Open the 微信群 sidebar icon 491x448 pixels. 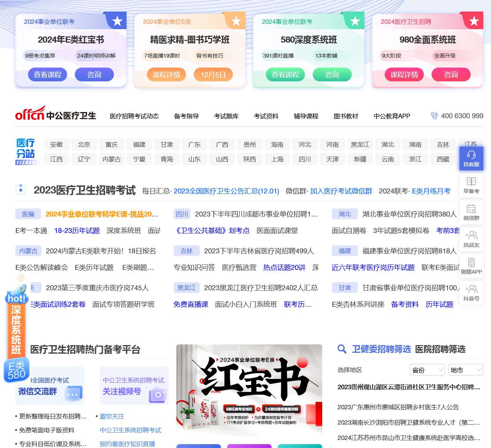point(471,208)
